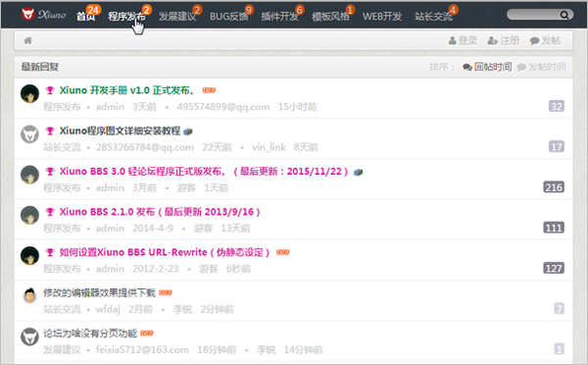
Task: Open thread Xiuno BBS 3.0 轻论坛程序正式版发布
Action: [x=204, y=172]
